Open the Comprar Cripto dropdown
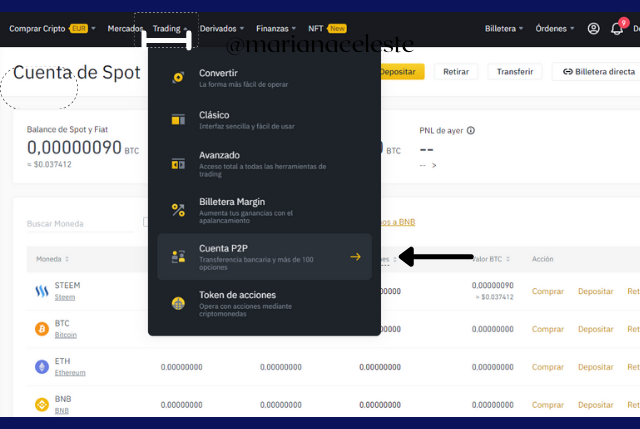This screenshot has width=640, height=429. (x=52, y=29)
